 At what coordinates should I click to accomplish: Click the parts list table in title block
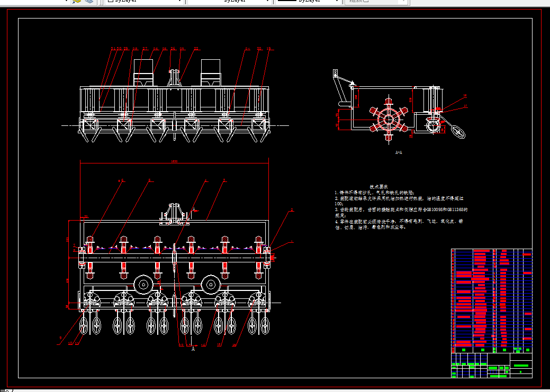pyautogui.click(x=492, y=301)
